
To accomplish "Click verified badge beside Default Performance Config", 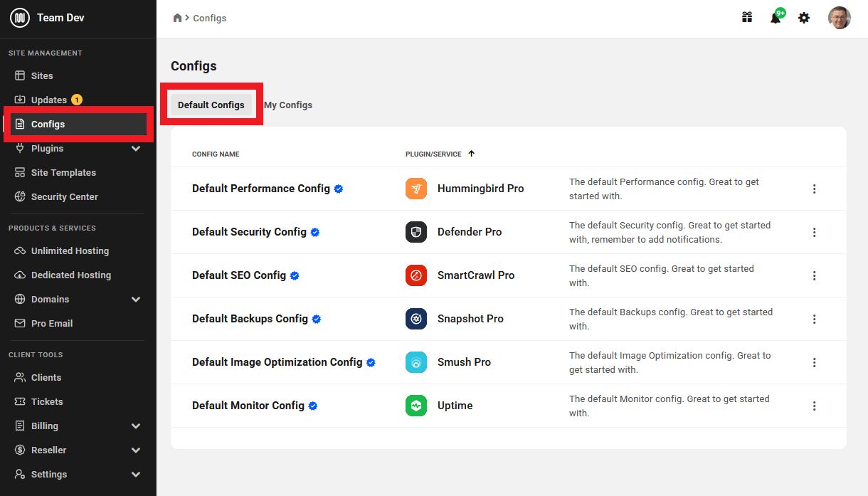I will 339,189.
